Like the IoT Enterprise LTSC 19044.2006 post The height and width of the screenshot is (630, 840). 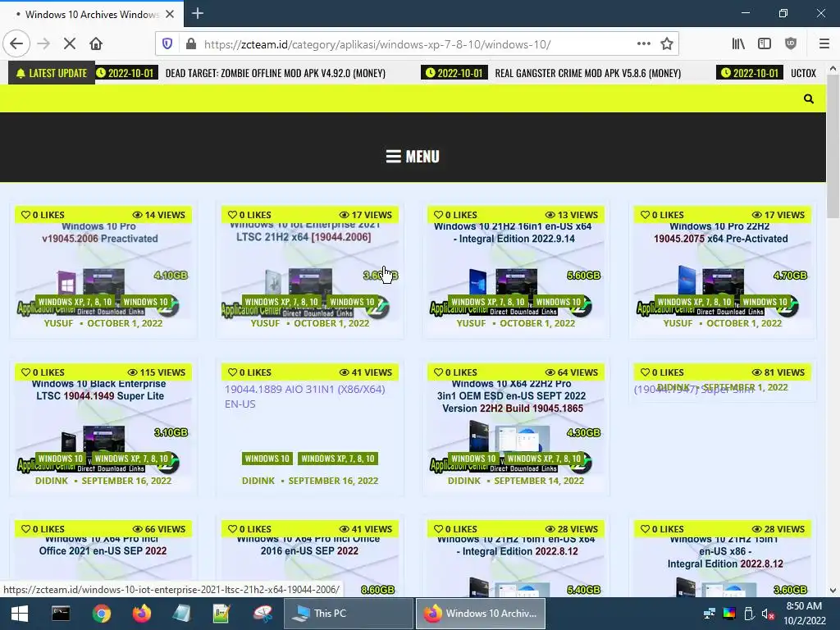[249, 215]
